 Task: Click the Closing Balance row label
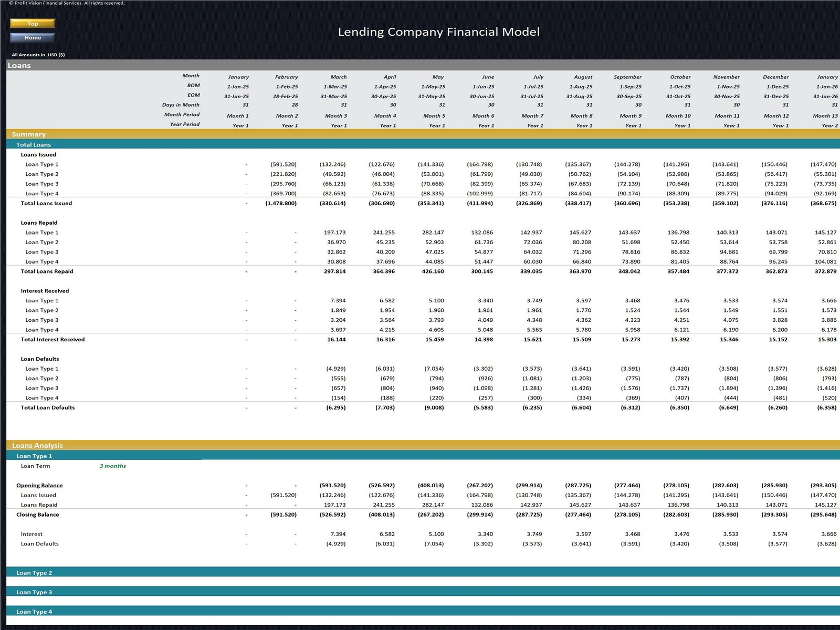point(38,515)
